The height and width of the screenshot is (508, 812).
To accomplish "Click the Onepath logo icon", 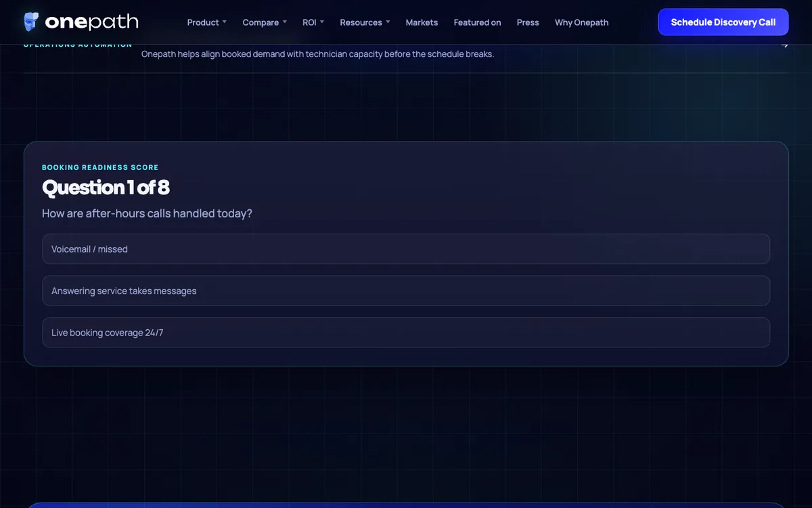I will [x=31, y=22].
